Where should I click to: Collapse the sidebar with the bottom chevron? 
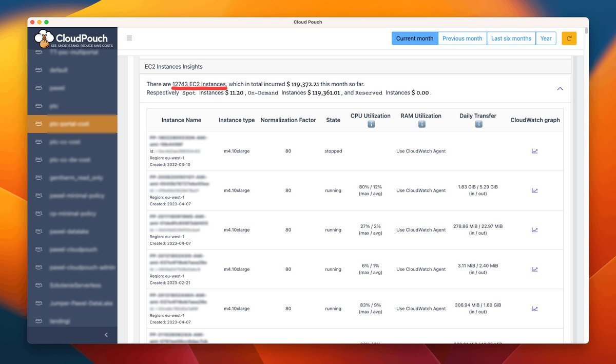click(106, 335)
